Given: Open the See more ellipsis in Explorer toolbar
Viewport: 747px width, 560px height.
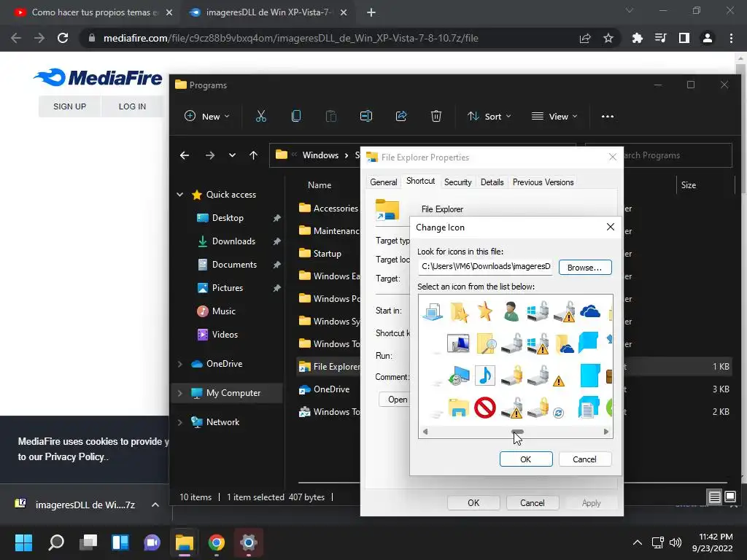Looking at the screenshot, I should pos(608,116).
